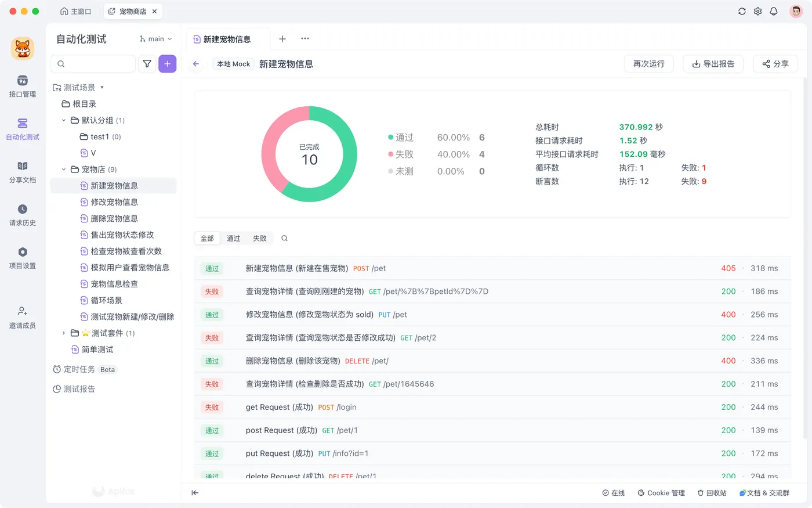This screenshot has height=508, width=812.
Task: Open 定时任务 Beta section
Action: pos(85,369)
